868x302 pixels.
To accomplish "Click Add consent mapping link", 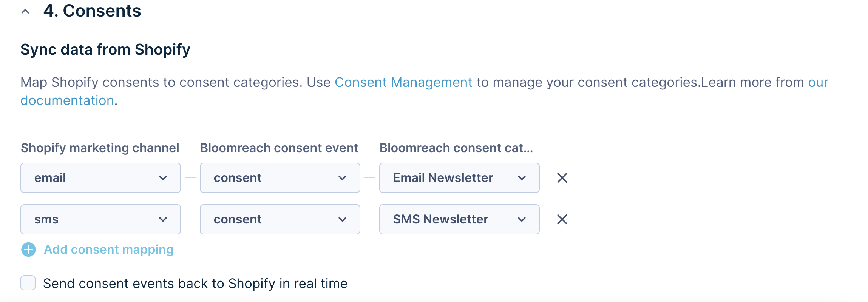I will 109,250.
